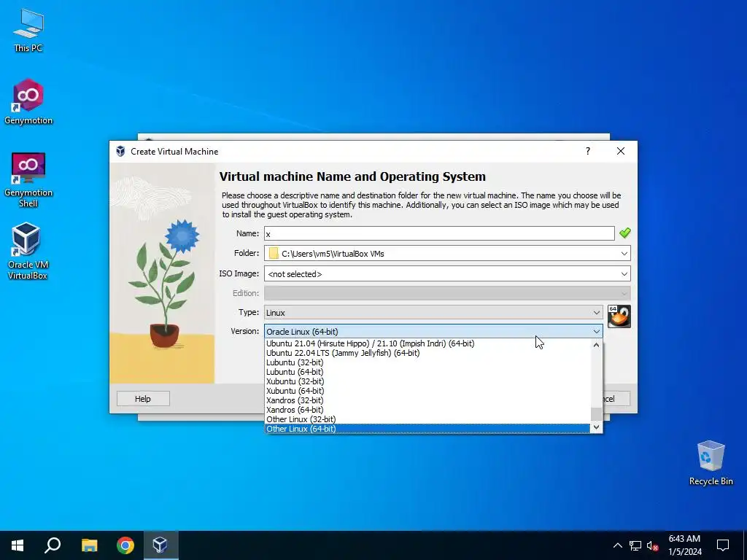Image resolution: width=747 pixels, height=560 pixels.
Task: Click version list scroll-up arrow
Action: (596, 345)
